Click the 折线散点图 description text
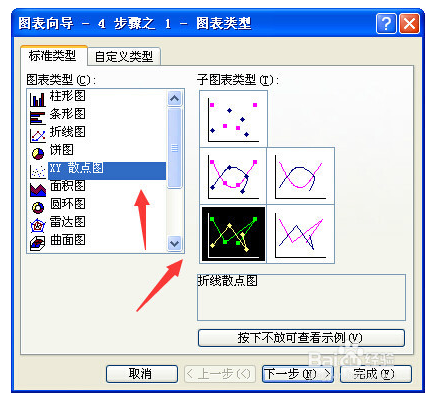The image size is (438, 394). [x=227, y=281]
